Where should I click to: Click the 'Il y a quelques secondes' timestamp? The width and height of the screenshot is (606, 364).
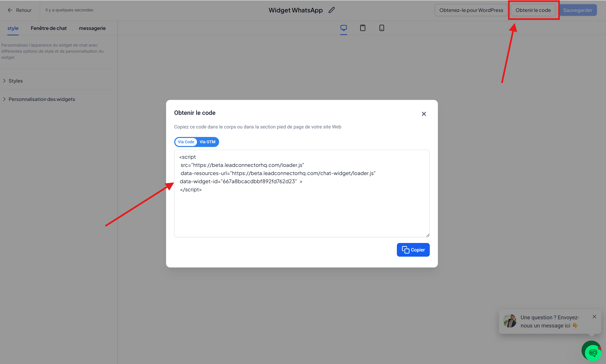point(69,10)
